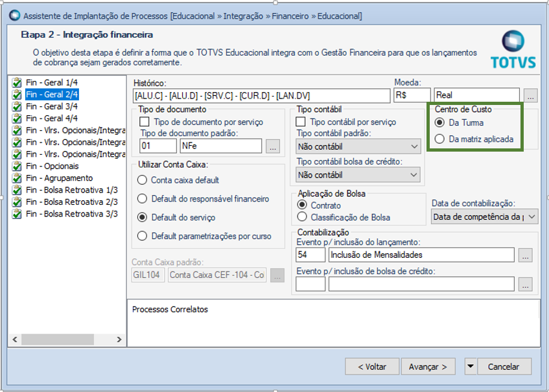Click the checkmark icon beside Fin - Geral 1/4

click(x=16, y=83)
